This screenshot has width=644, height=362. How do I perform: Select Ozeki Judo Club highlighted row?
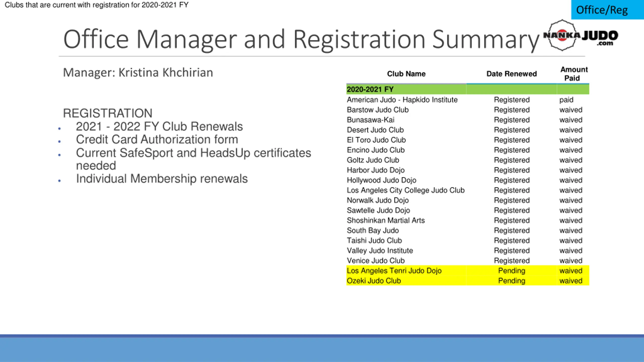click(x=468, y=281)
